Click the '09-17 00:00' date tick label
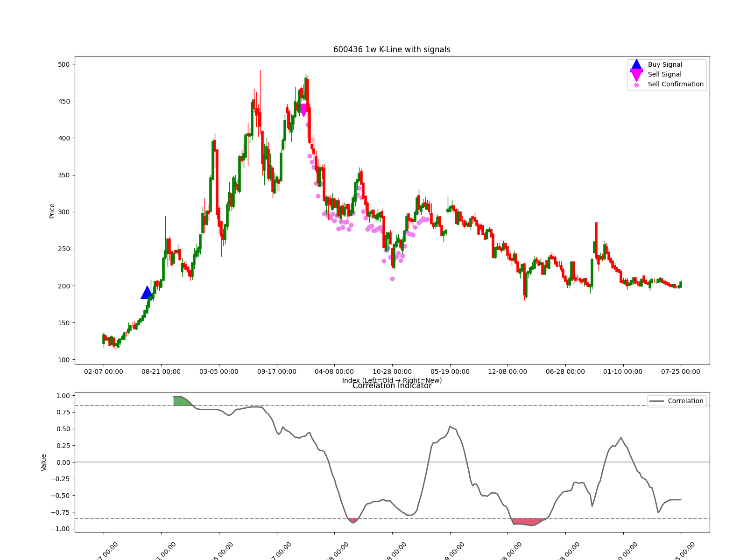The image size is (747, 560). coord(277,372)
